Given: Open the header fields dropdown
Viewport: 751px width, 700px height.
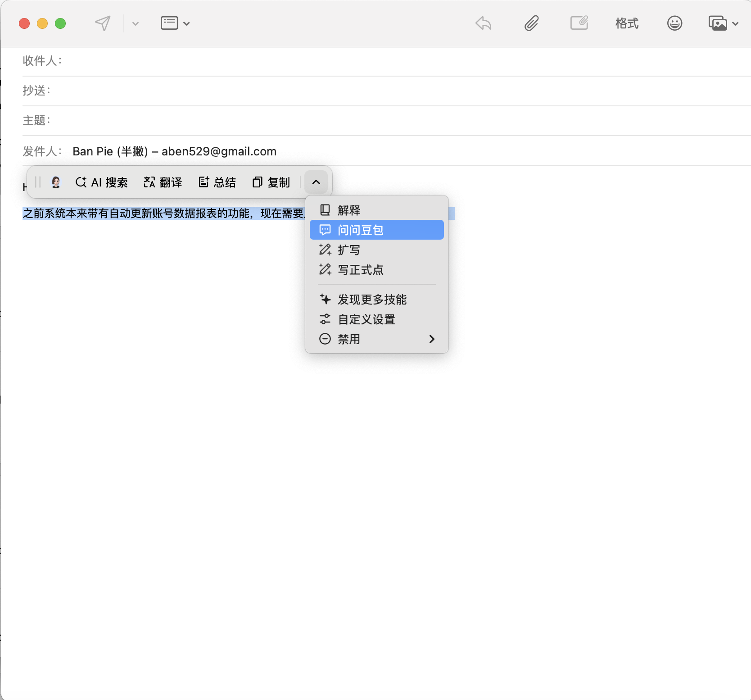Looking at the screenshot, I should 175,23.
